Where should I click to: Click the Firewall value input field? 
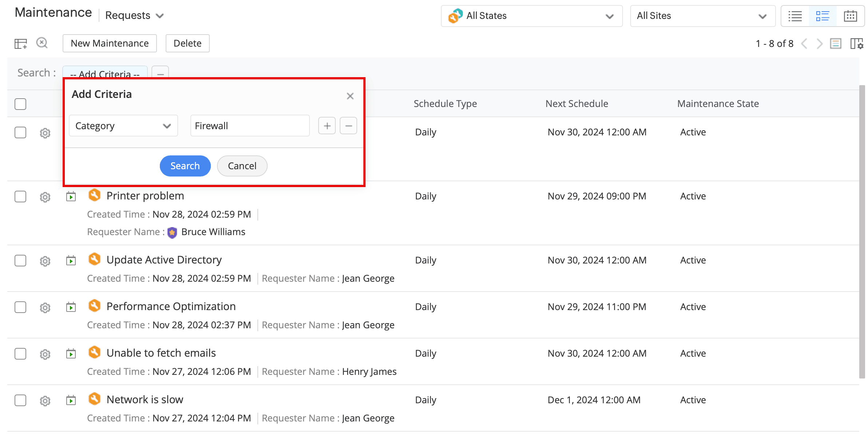[250, 126]
